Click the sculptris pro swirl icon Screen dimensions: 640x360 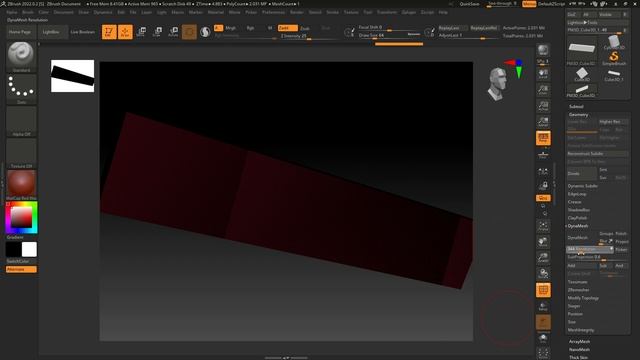(205, 31)
